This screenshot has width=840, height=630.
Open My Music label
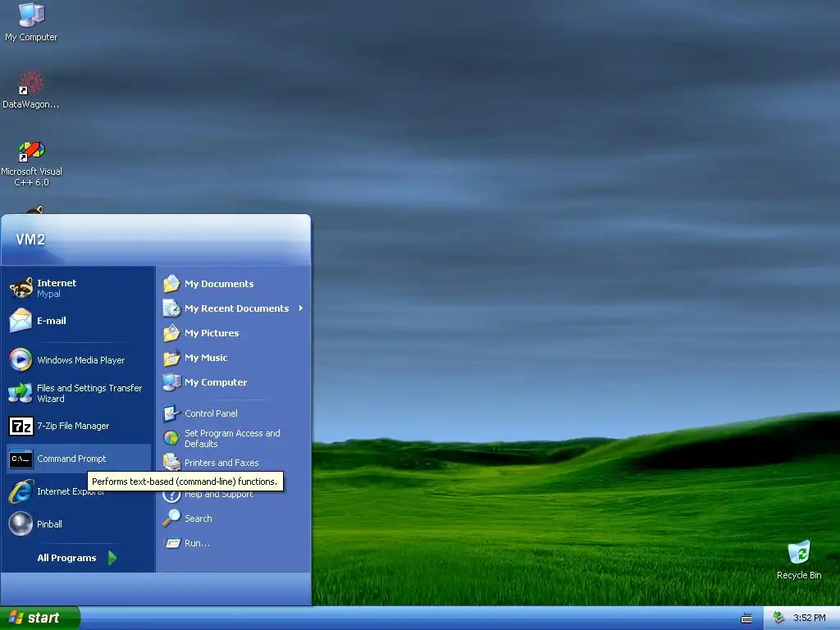[206, 358]
